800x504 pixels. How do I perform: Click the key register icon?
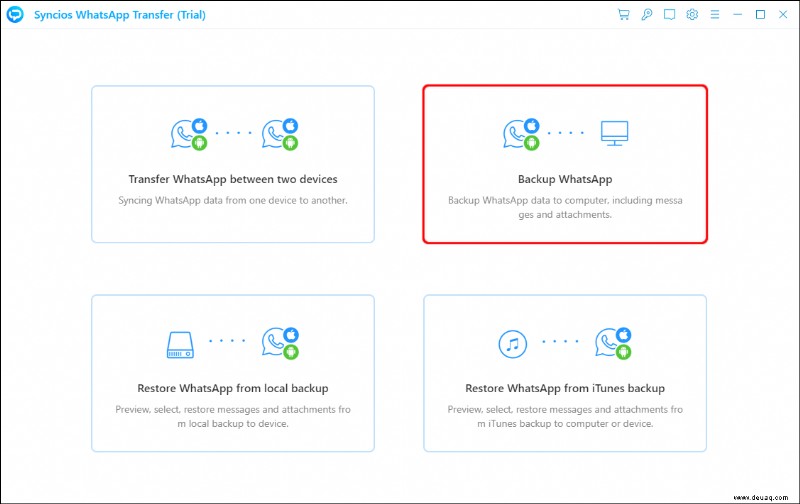click(x=646, y=14)
